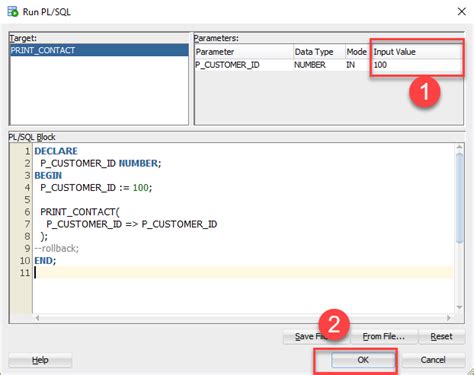
Task: Click the vertical scrollbar up arrow
Action: click(459, 147)
